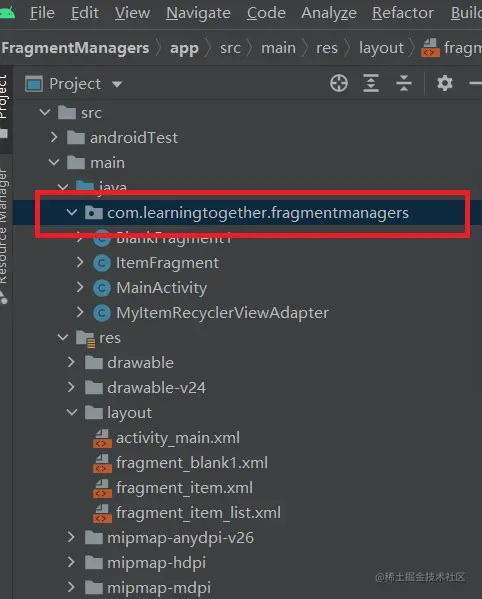The width and height of the screenshot is (482, 599).
Task: Click the MainActivity class icon
Action: (x=102, y=288)
